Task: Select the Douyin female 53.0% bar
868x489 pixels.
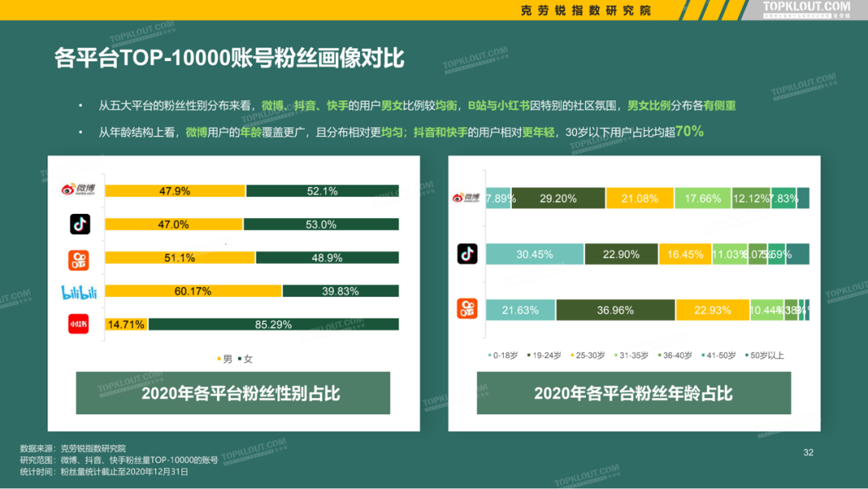Action: coord(321,224)
